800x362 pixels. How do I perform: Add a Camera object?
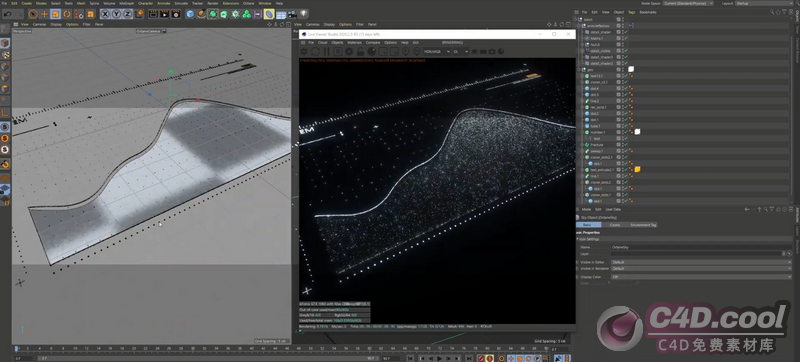tap(292, 14)
